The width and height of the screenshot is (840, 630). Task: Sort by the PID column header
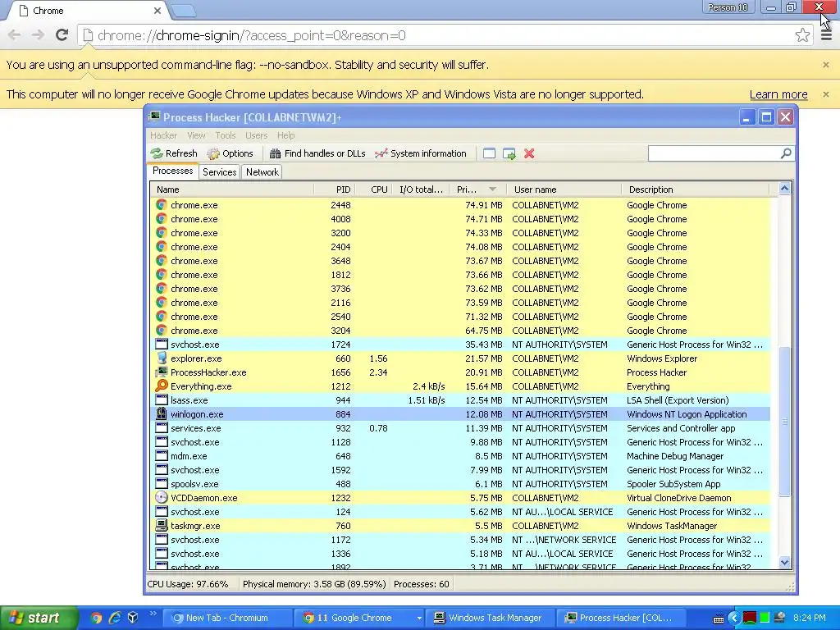pyautogui.click(x=335, y=189)
